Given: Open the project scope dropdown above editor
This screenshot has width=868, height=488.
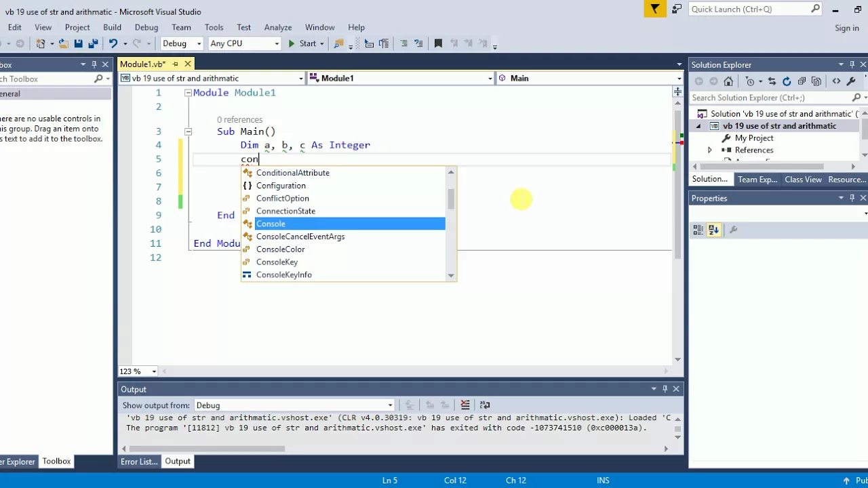Looking at the screenshot, I should pyautogui.click(x=211, y=78).
